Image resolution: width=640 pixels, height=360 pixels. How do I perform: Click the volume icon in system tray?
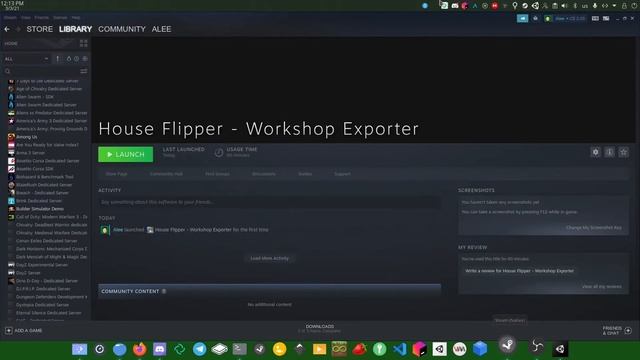point(564,6)
